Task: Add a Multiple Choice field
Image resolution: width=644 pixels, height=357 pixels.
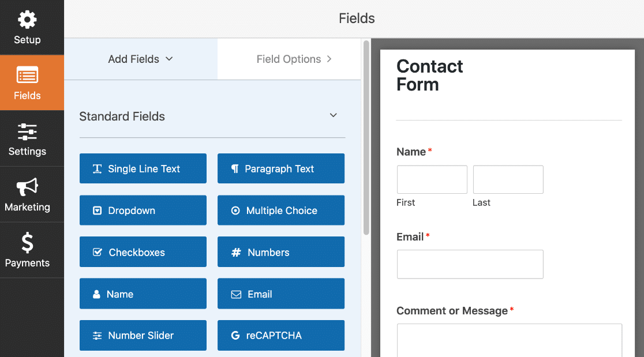Action: [x=281, y=210]
